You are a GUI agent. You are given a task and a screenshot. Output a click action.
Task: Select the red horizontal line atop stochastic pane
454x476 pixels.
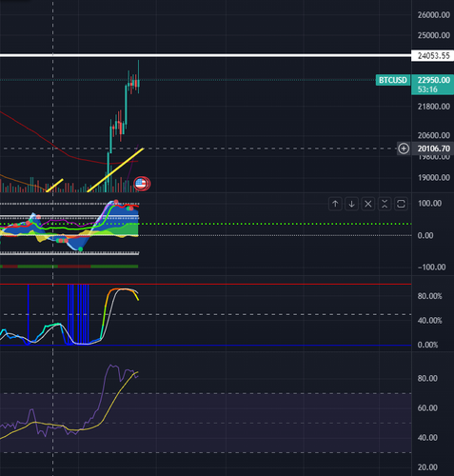pyautogui.click(x=206, y=284)
